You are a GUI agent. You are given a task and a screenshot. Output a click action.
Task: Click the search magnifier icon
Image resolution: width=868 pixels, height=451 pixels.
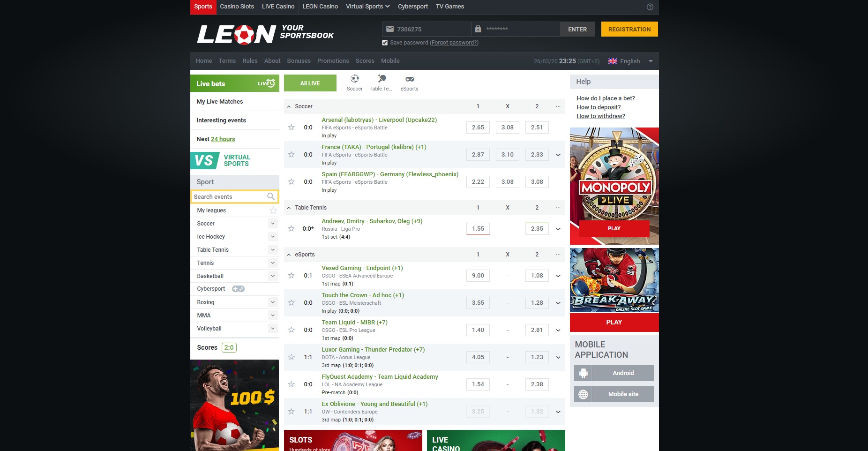[271, 196]
